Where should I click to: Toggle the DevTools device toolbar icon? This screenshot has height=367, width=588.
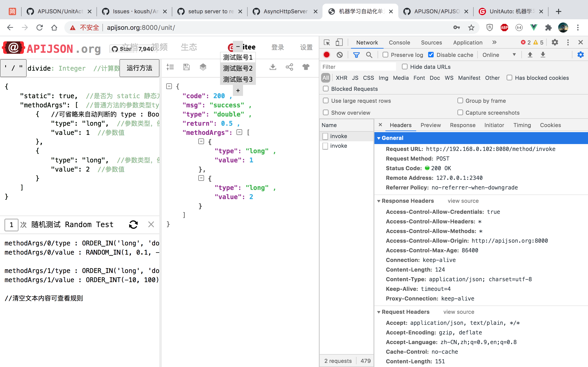[339, 42]
